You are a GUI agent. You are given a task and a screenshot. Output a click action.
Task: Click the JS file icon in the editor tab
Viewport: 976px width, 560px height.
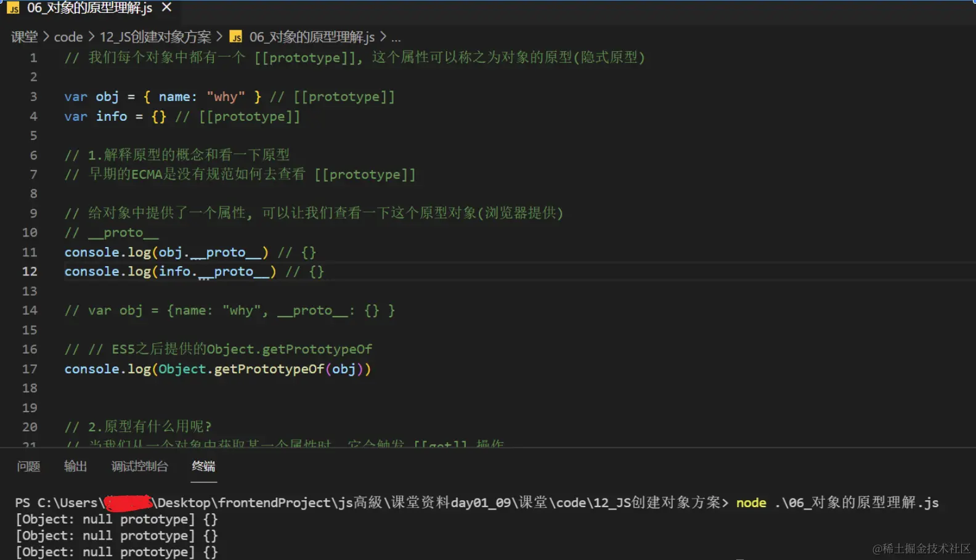(13, 8)
